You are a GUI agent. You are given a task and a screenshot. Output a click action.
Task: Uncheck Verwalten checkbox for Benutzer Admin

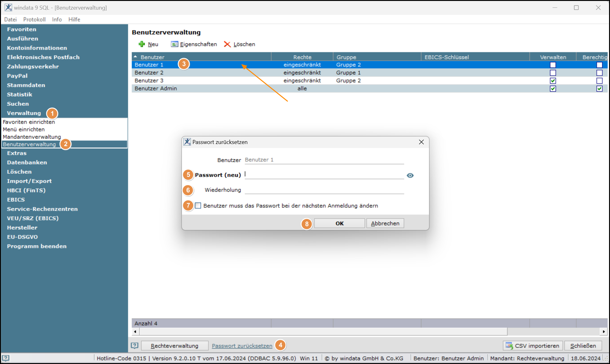(x=553, y=88)
